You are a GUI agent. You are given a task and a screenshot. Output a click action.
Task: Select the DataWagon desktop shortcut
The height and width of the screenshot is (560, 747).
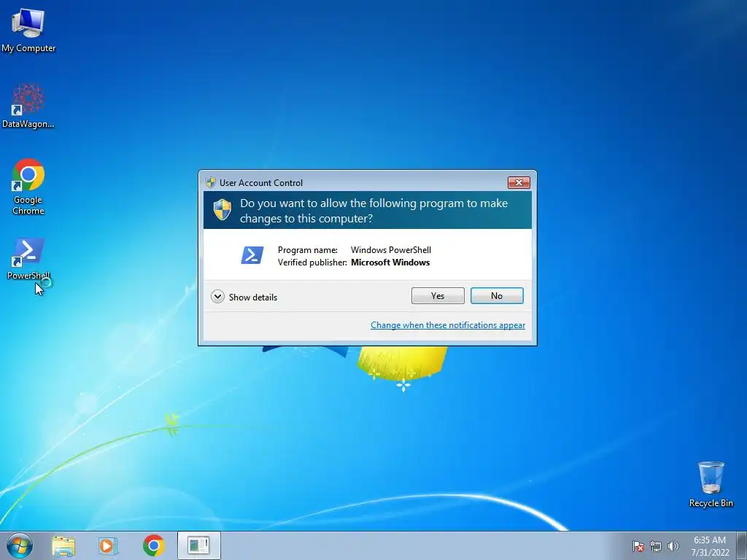28,106
